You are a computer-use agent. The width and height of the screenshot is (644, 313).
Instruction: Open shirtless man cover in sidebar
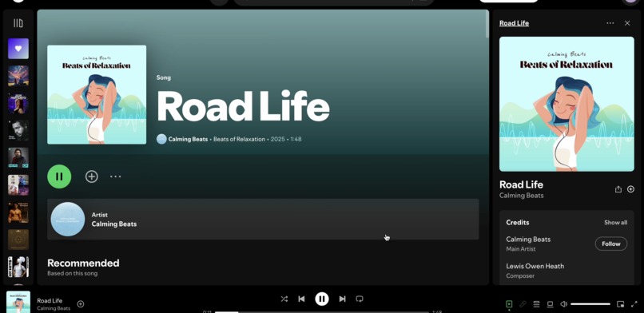[18, 212]
